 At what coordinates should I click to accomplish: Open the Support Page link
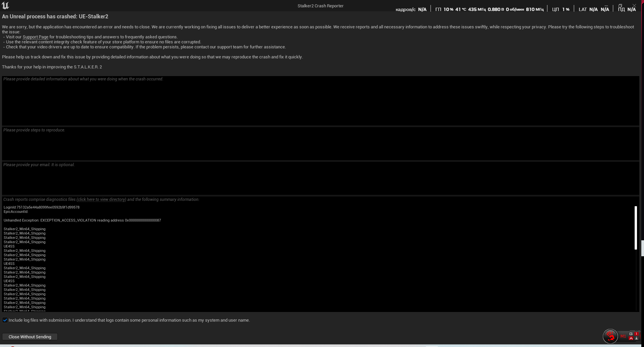pos(35,37)
